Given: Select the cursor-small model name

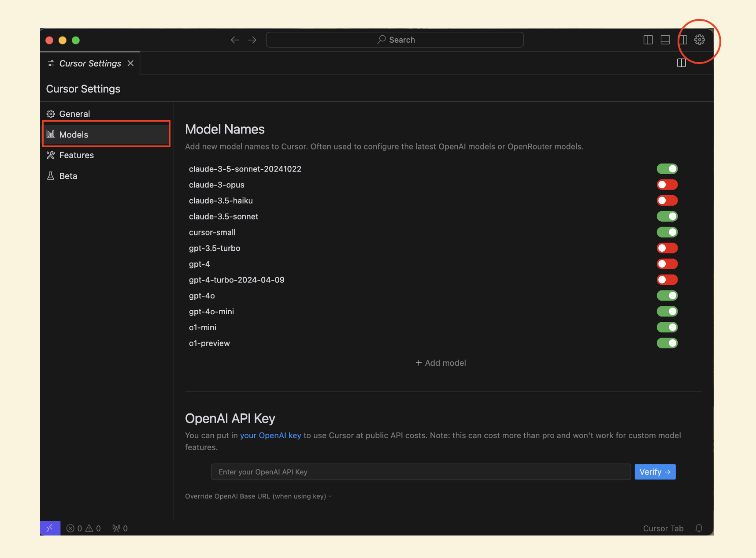Looking at the screenshot, I should 212,232.
